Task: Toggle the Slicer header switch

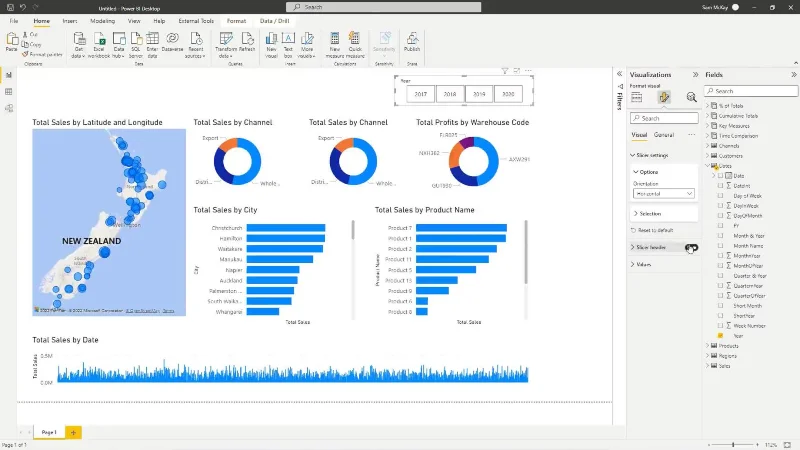Action: 691,247
